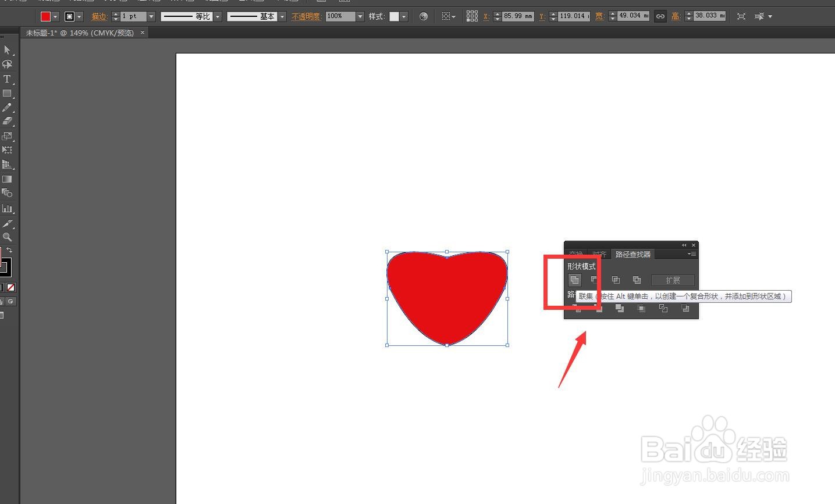Select the Blend tool
Screen dimensions: 835x504
tap(7, 193)
